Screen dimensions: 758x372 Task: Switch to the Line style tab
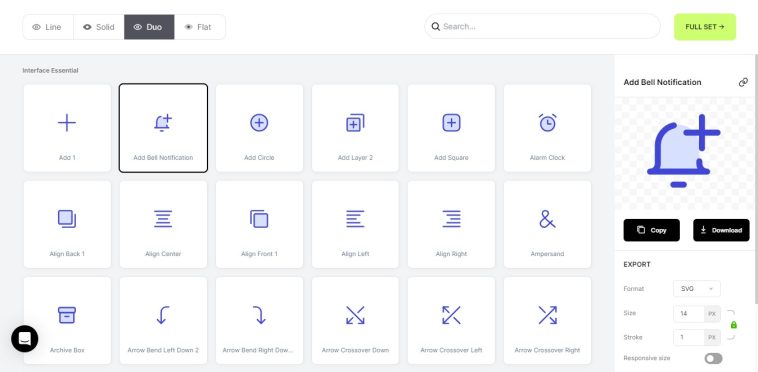48,27
